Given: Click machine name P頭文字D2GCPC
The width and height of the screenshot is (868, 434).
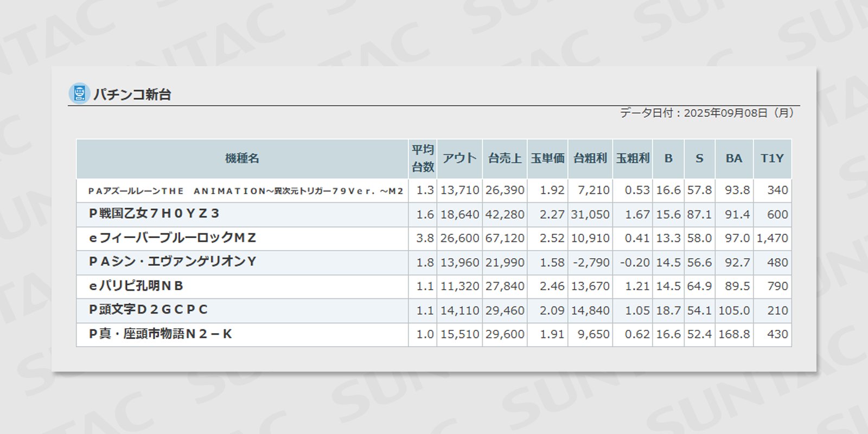Looking at the screenshot, I should (x=148, y=310).
